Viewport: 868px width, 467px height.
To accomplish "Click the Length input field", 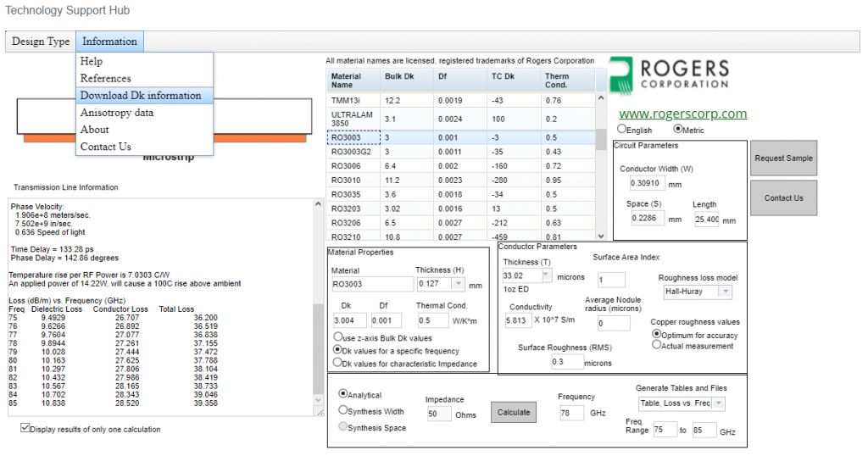I will [x=707, y=220].
